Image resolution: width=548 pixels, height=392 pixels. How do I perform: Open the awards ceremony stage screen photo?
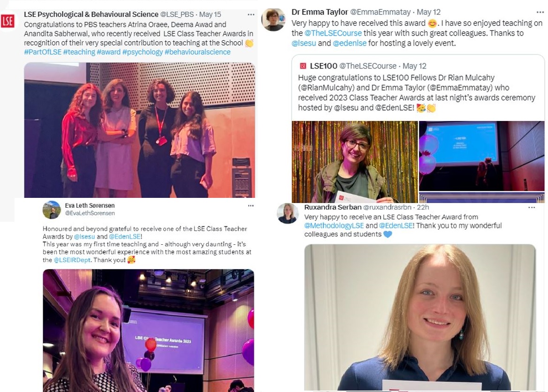click(481, 156)
